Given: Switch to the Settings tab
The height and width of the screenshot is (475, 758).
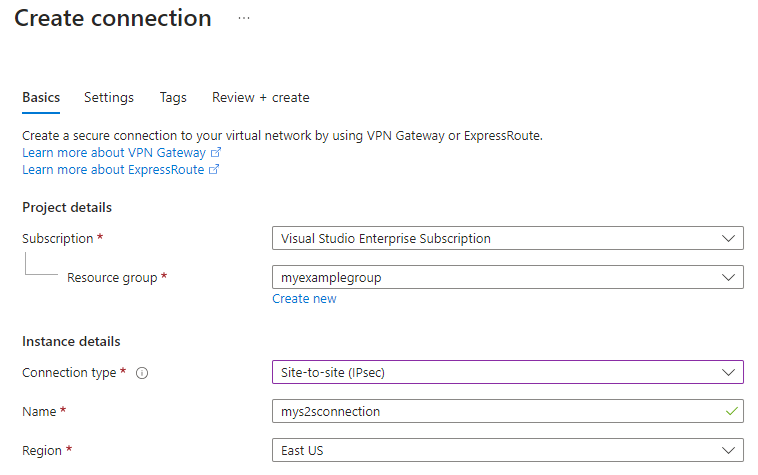Looking at the screenshot, I should [109, 98].
